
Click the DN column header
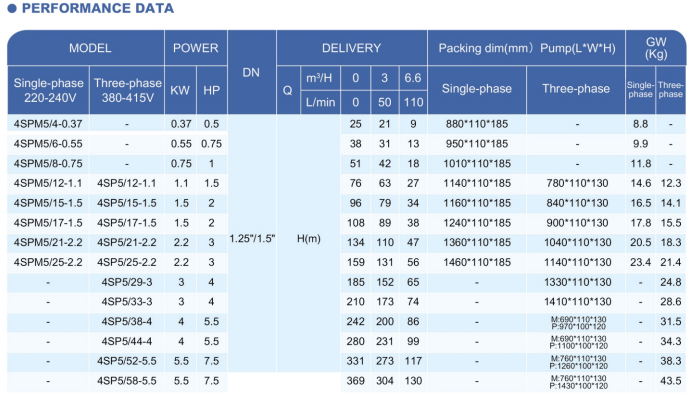click(251, 72)
